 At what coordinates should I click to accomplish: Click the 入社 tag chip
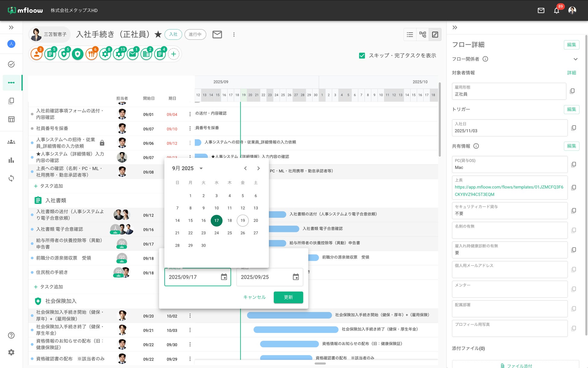pos(173,34)
